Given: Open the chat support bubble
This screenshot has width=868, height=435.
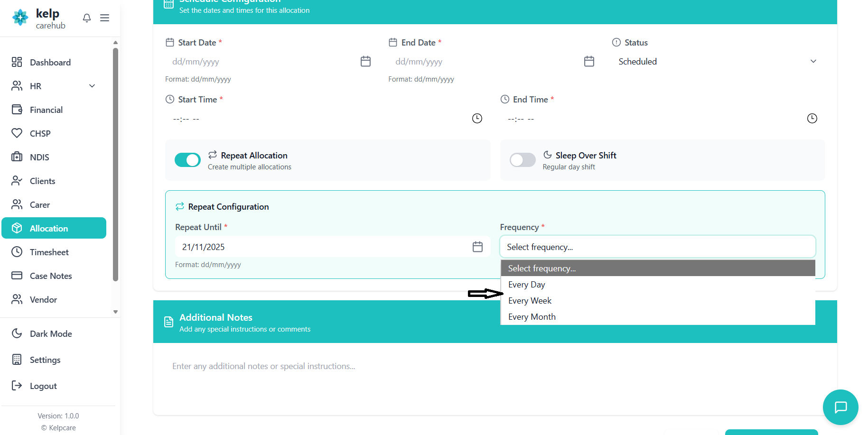Looking at the screenshot, I should click(840, 407).
